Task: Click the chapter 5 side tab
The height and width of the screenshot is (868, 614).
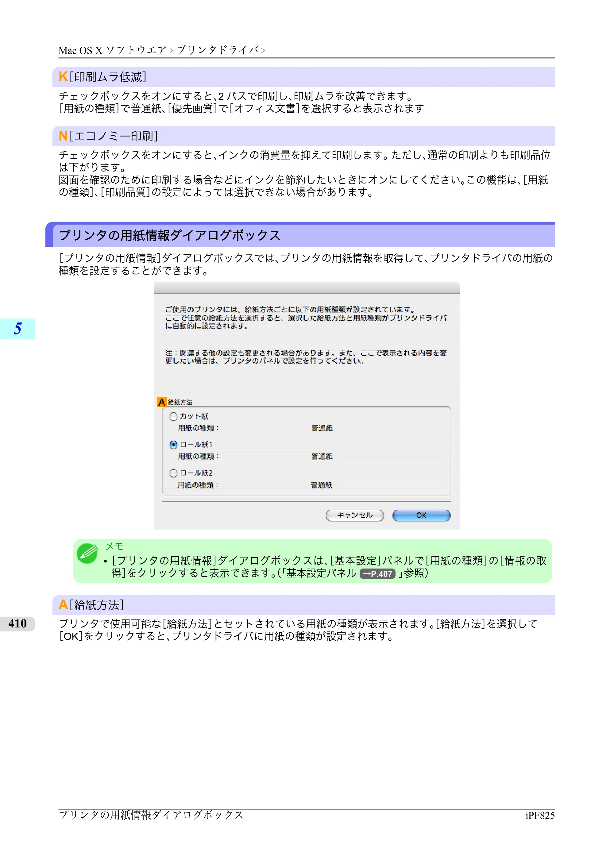Action: tap(17, 329)
